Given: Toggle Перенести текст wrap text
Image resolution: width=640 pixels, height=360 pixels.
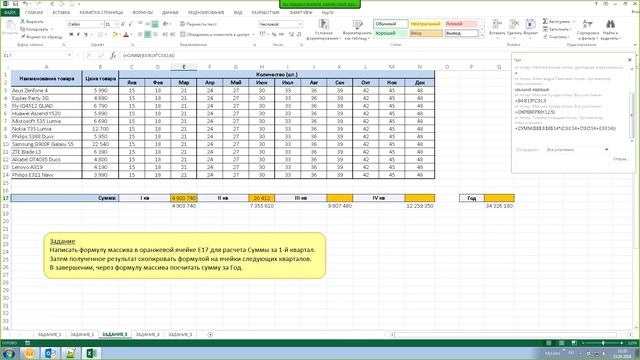Looking at the screenshot, I should tap(198, 24).
